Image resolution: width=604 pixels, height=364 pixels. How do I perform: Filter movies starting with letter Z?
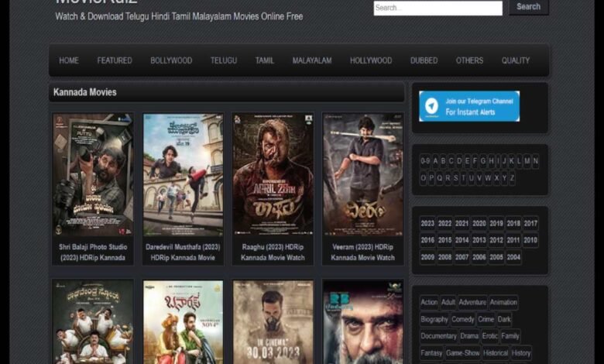click(x=512, y=178)
